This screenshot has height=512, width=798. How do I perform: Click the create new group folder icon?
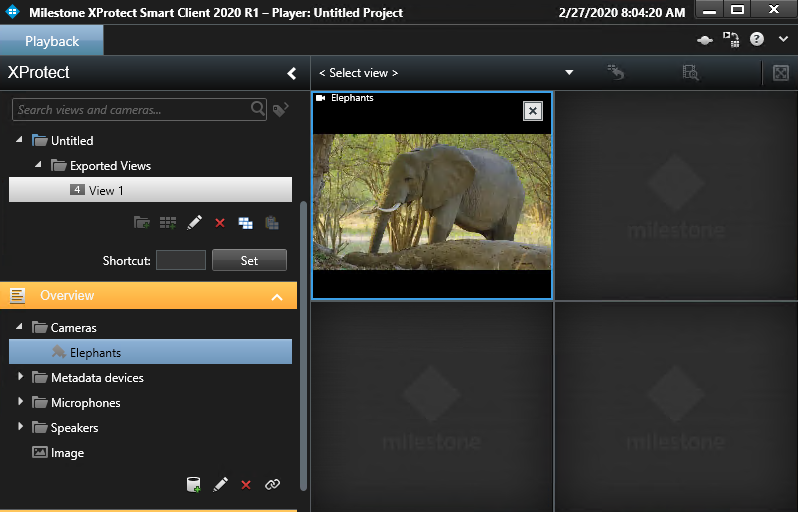(141, 222)
